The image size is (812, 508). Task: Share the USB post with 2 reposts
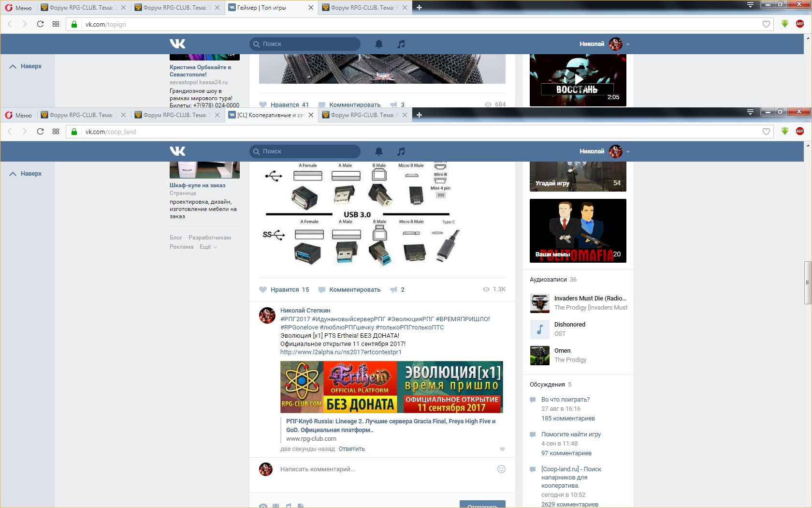coord(397,290)
